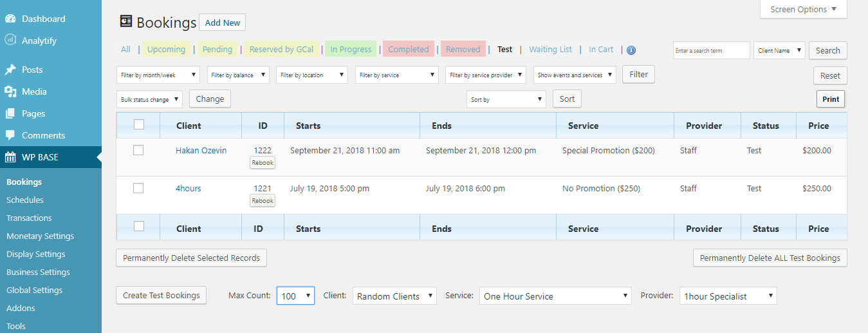Open the Random Clients dropdown
The height and width of the screenshot is (333, 868).
click(x=394, y=296)
